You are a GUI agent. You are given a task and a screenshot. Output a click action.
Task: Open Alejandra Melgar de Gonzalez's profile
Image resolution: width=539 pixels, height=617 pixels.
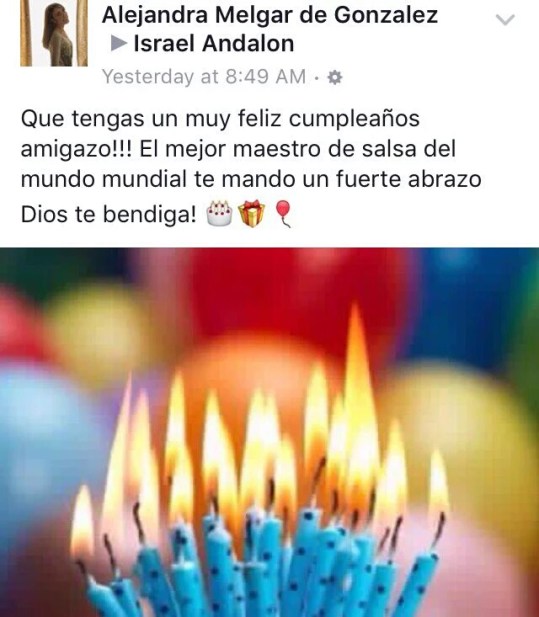270,15
